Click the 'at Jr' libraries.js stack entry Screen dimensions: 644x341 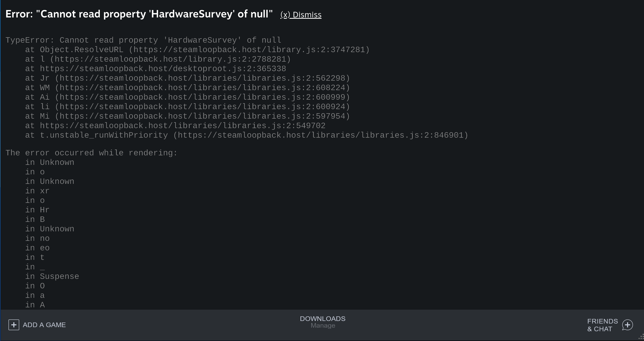187,78
